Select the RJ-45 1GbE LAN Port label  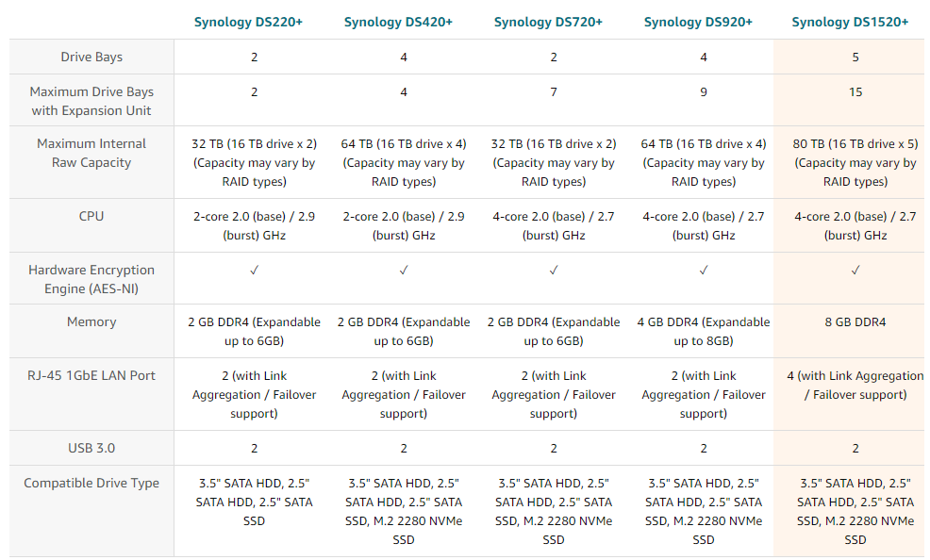pyautogui.click(x=91, y=375)
